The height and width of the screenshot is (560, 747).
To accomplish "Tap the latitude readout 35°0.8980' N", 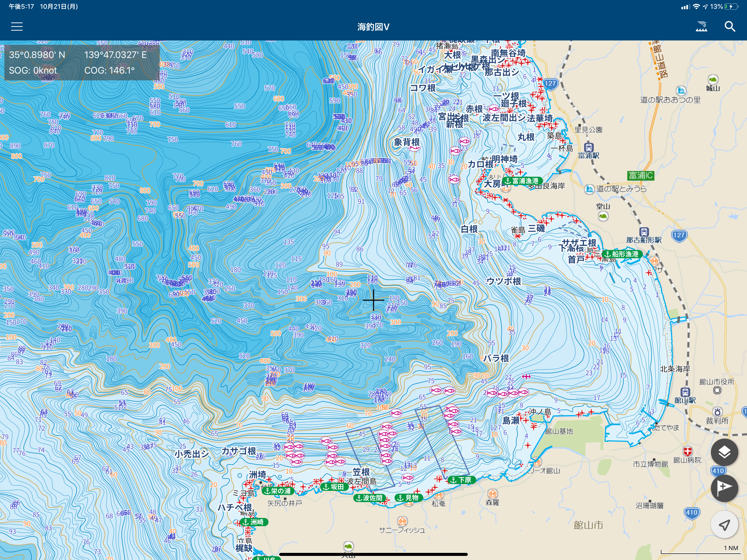I will tap(37, 55).
